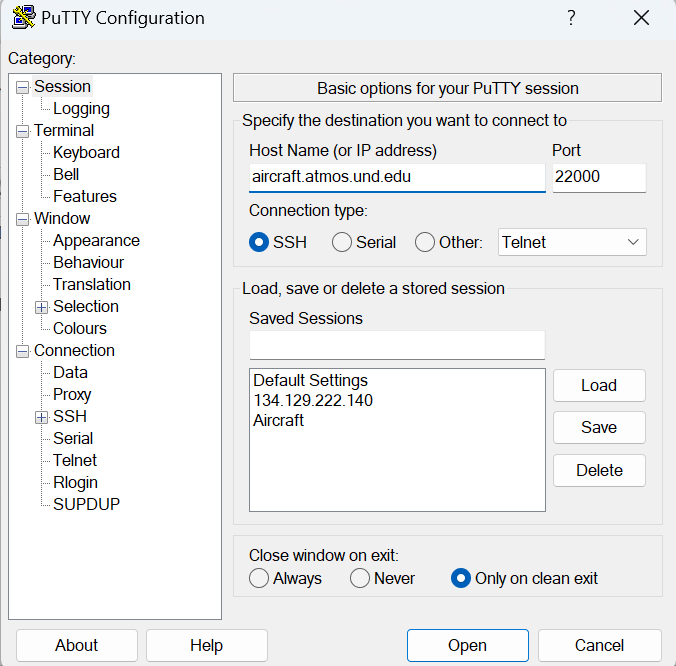Select the Serial connection type option
Image resolution: width=676 pixels, height=666 pixels.
coord(342,242)
